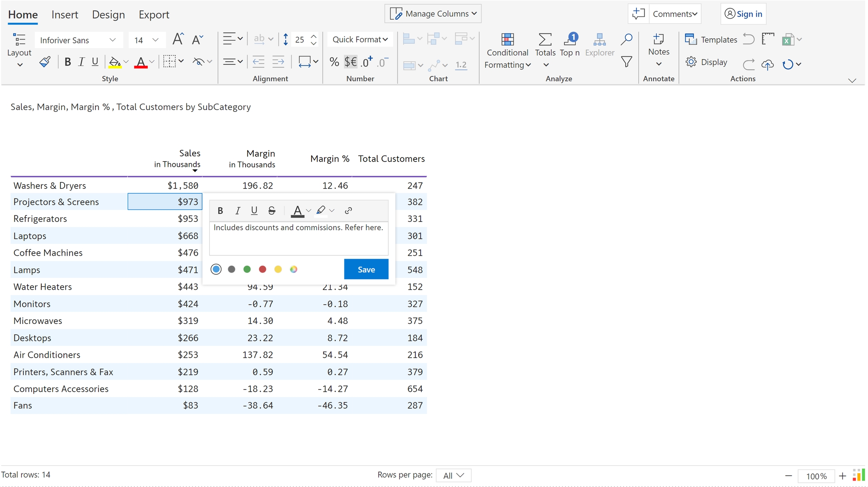Viewport: 868px width, 487px height.
Task: Click the percent number format icon
Action: [334, 62]
